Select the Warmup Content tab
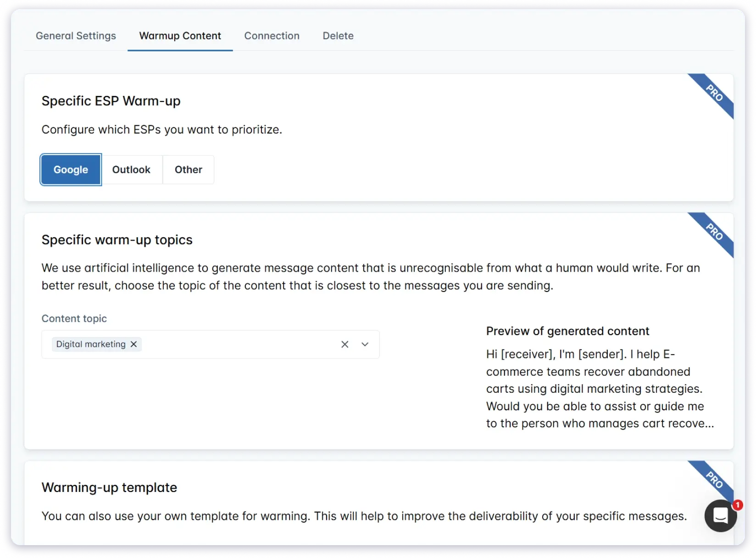 click(x=179, y=35)
